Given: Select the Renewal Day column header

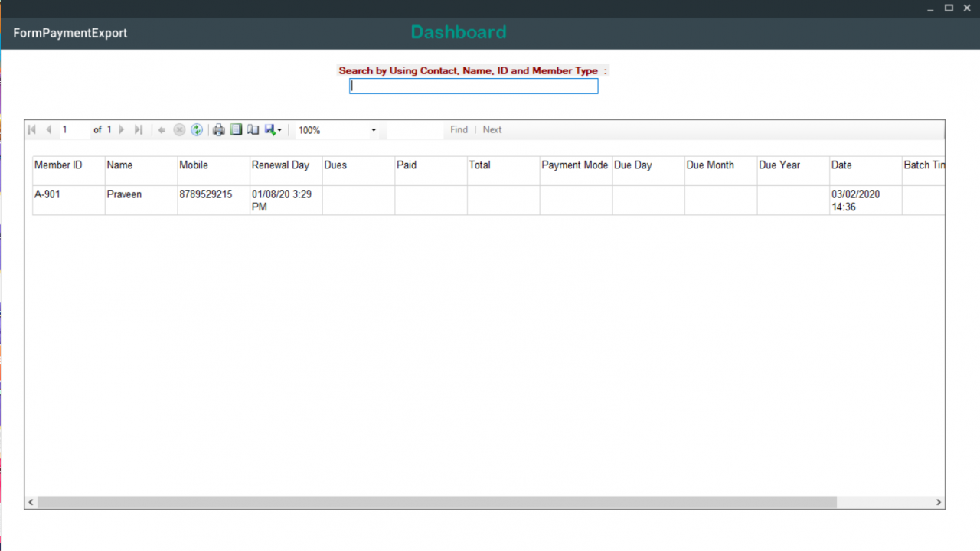Looking at the screenshot, I should (286, 171).
